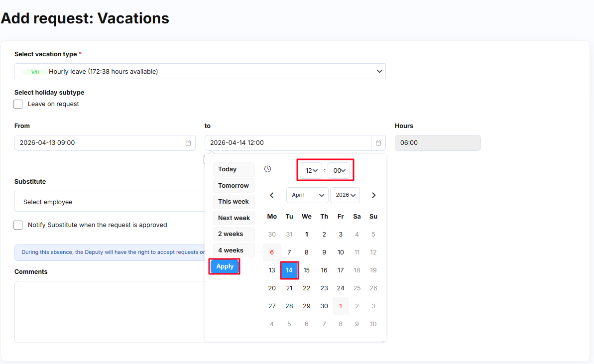Enable the Leave on request checkbox

coord(18,104)
